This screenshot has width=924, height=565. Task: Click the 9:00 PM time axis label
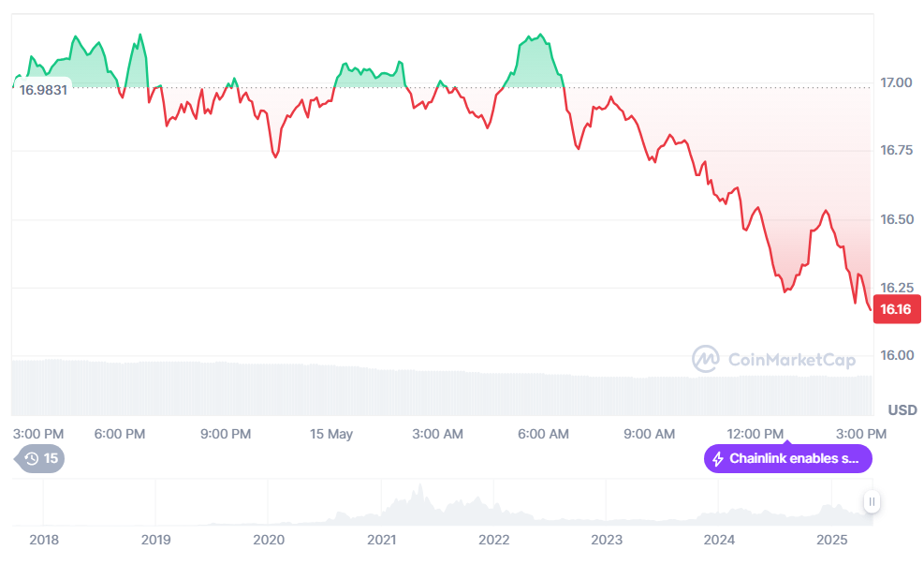(227, 434)
